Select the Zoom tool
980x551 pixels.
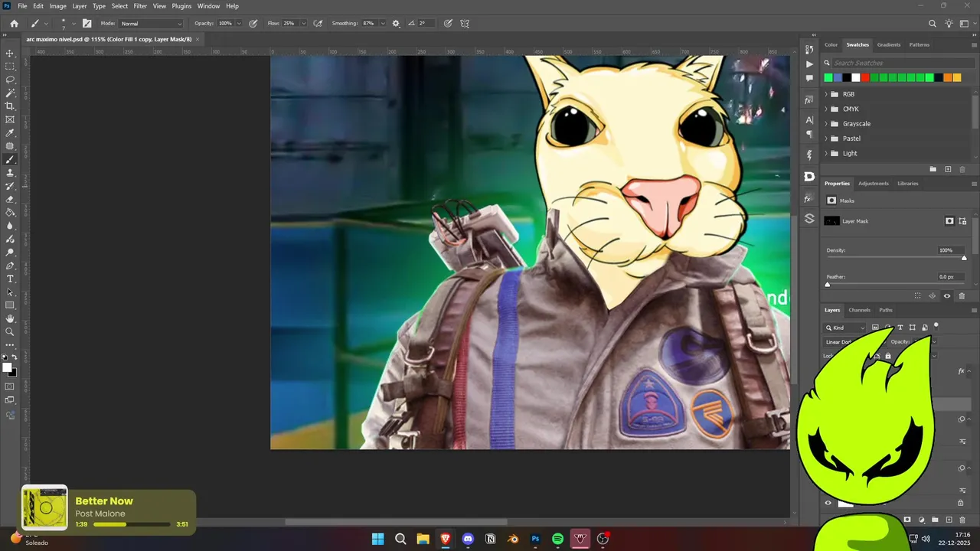point(10,331)
